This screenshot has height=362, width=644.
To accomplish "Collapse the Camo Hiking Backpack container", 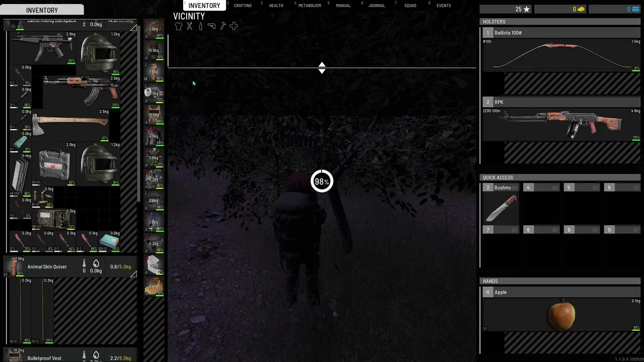I will (x=133, y=28).
